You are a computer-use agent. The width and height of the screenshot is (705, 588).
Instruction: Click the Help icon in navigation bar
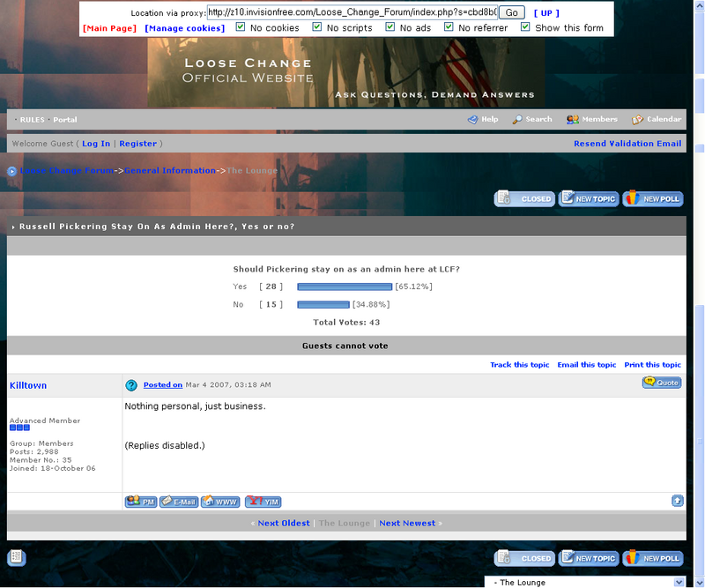[472, 119]
